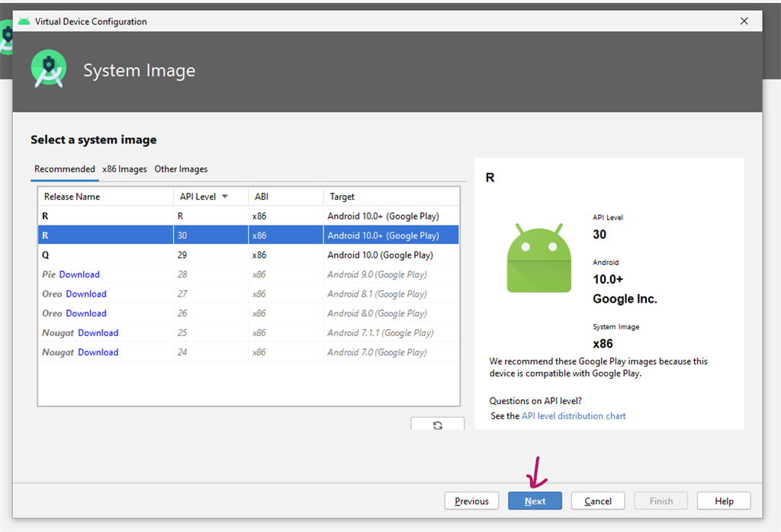Download the Nougat API 25 image

[x=98, y=332]
